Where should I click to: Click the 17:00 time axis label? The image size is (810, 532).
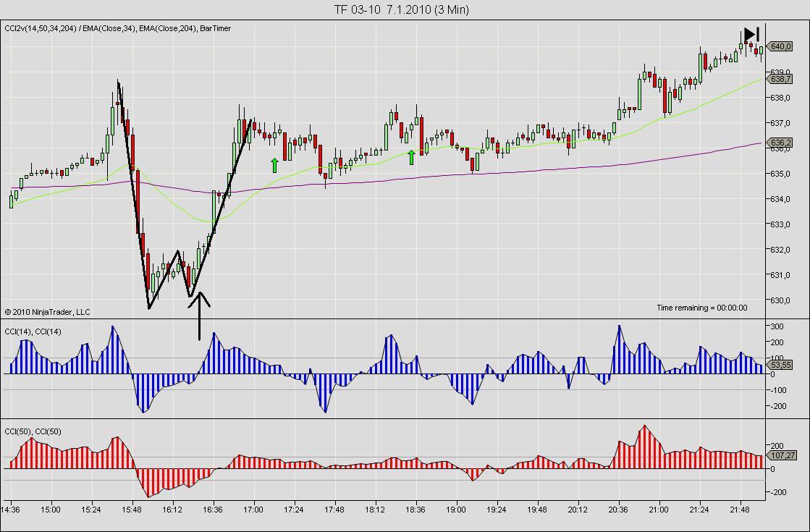[253, 510]
